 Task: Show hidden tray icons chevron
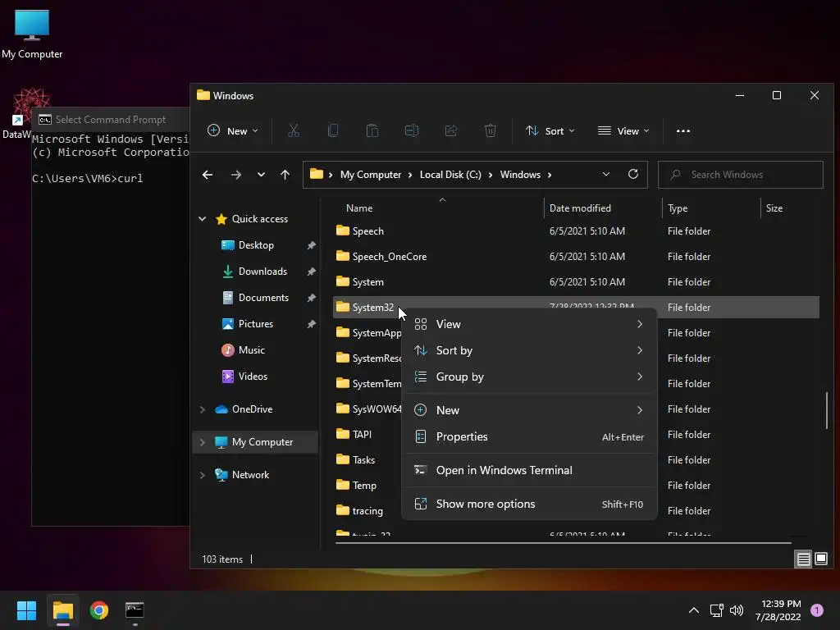click(x=694, y=610)
